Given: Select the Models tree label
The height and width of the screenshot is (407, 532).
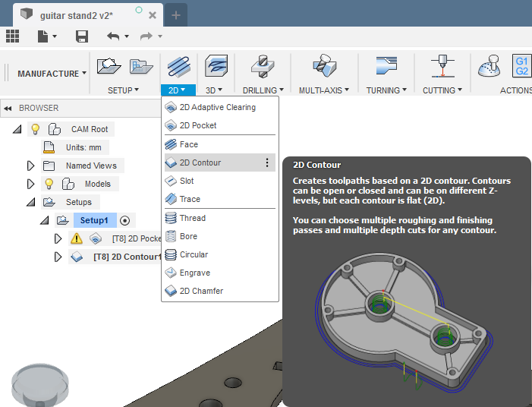Looking at the screenshot, I should 98,184.
